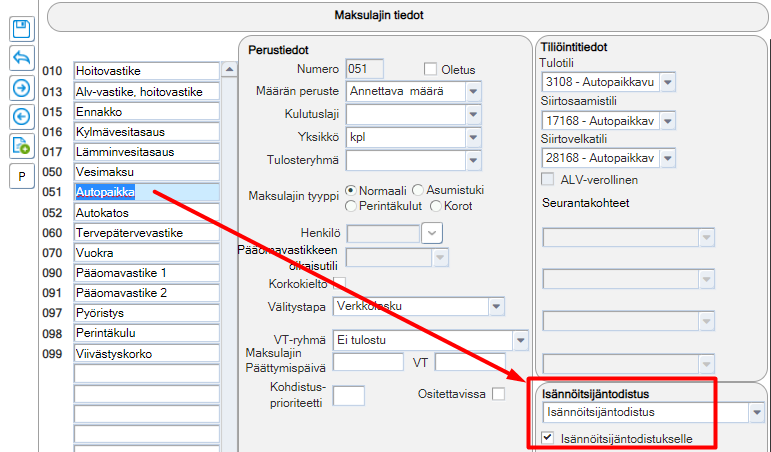Image resolution: width=771 pixels, height=452 pixels.
Task: Click the P button in sidebar
Action: pos(22,176)
